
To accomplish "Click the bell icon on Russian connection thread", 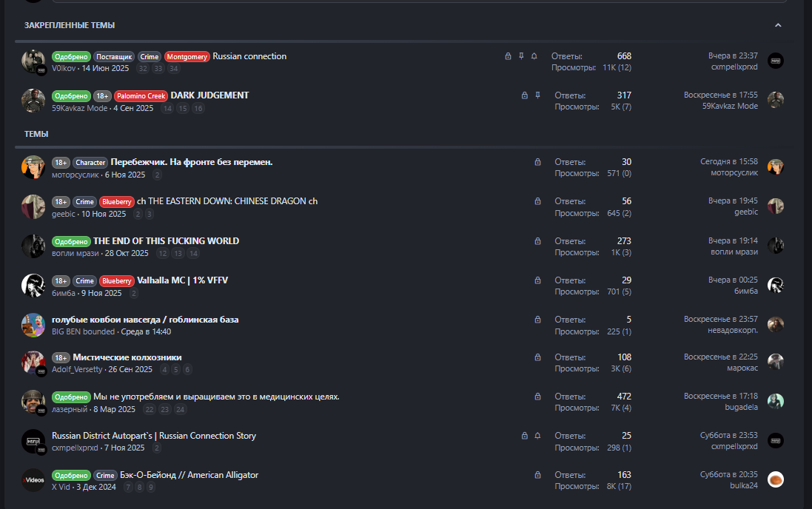I will click(x=534, y=56).
